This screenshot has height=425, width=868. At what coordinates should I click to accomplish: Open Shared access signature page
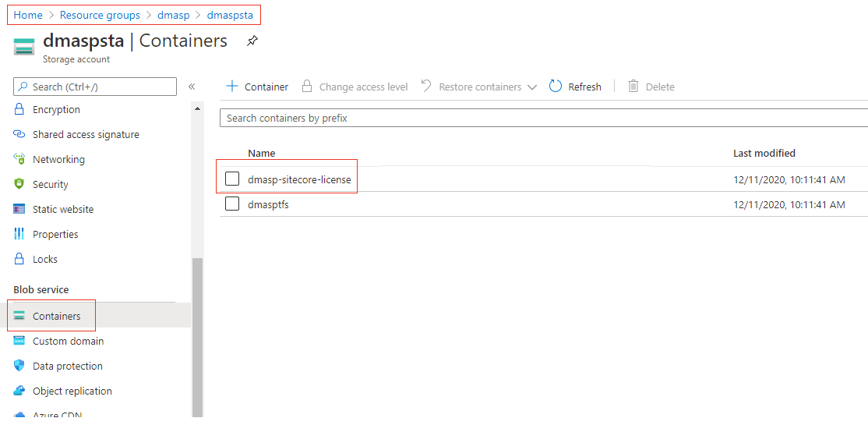(x=86, y=135)
